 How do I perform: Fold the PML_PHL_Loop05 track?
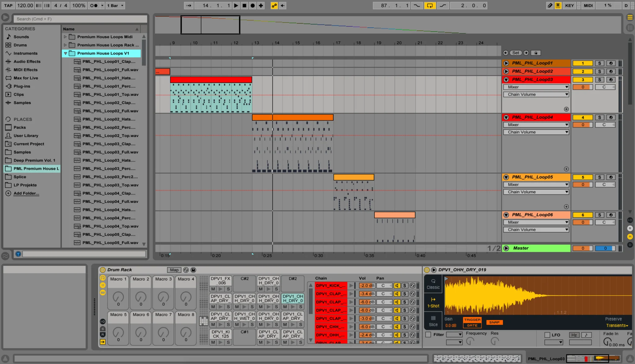pos(506,177)
